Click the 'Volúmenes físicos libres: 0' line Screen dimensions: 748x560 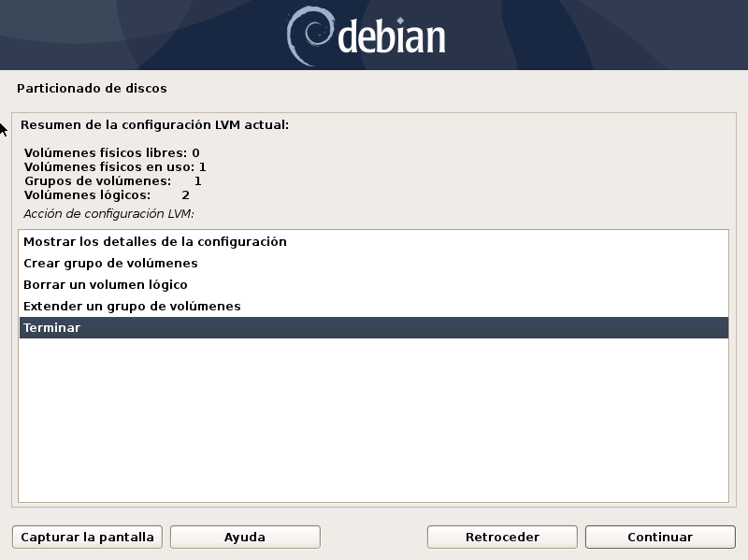(x=111, y=152)
